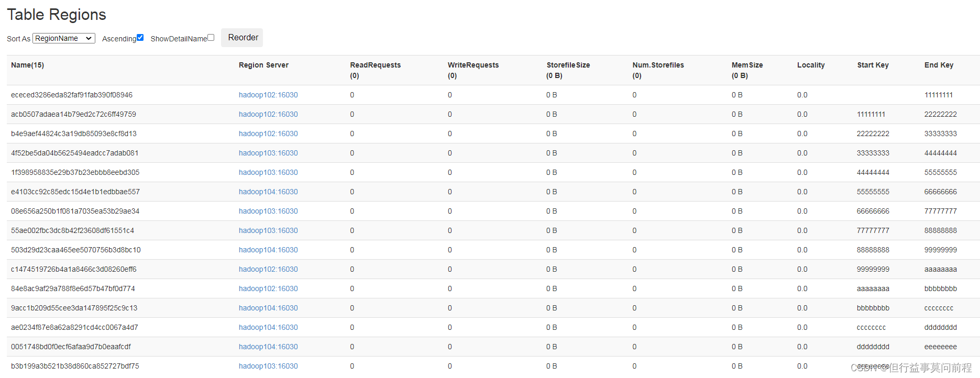The height and width of the screenshot is (378, 980).
Task: Open server link for region 503d29d23caa465ee5070756b3d8bc10
Action: (268, 250)
